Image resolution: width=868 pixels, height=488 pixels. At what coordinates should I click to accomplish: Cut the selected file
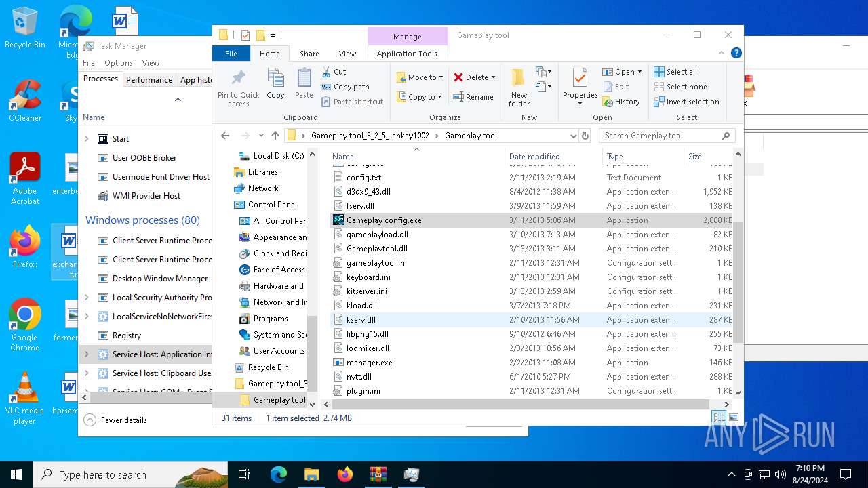coord(334,72)
